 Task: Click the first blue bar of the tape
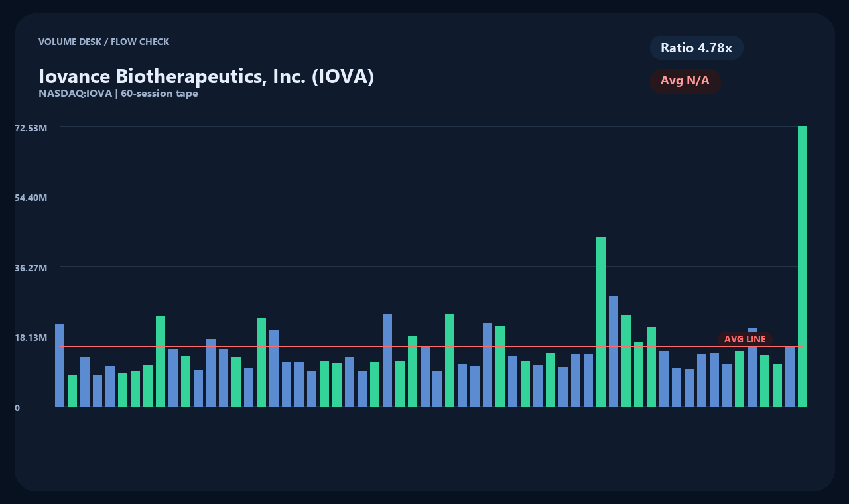60,365
